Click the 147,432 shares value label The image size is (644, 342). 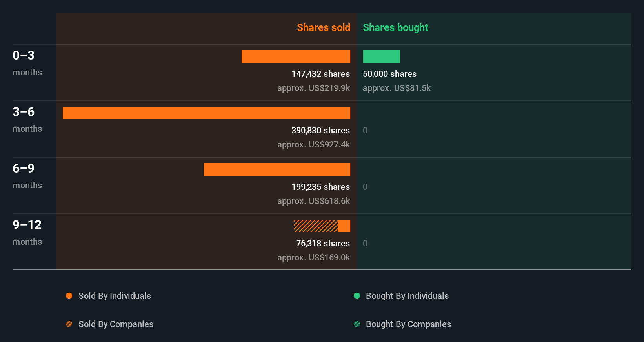point(320,74)
